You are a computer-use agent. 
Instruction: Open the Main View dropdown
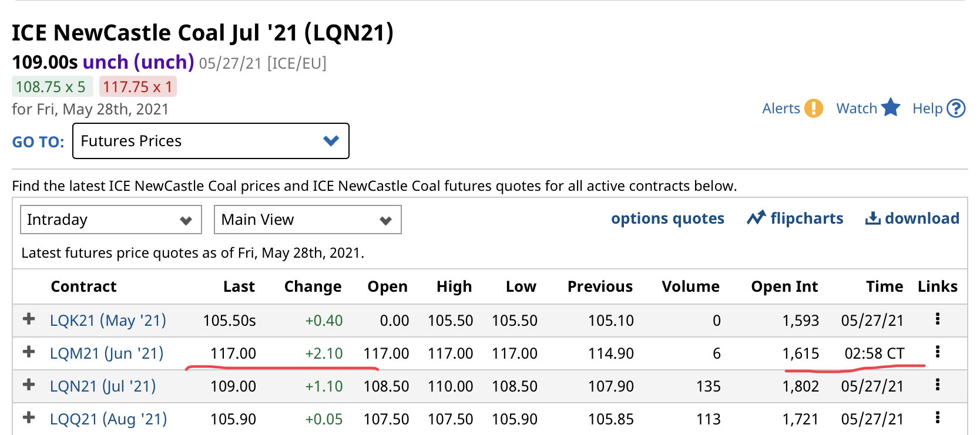coord(307,220)
